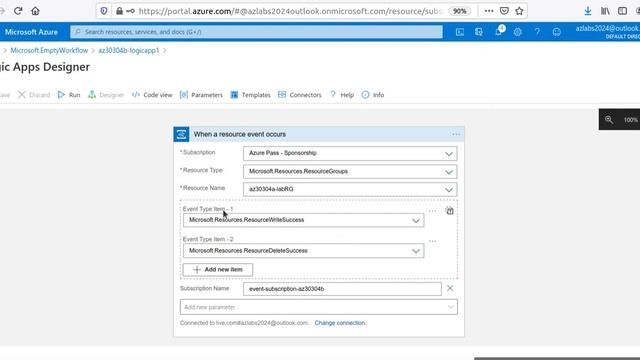Click the zoom magnifier in the designer
This screenshot has height=360, width=640.
[x=609, y=120]
